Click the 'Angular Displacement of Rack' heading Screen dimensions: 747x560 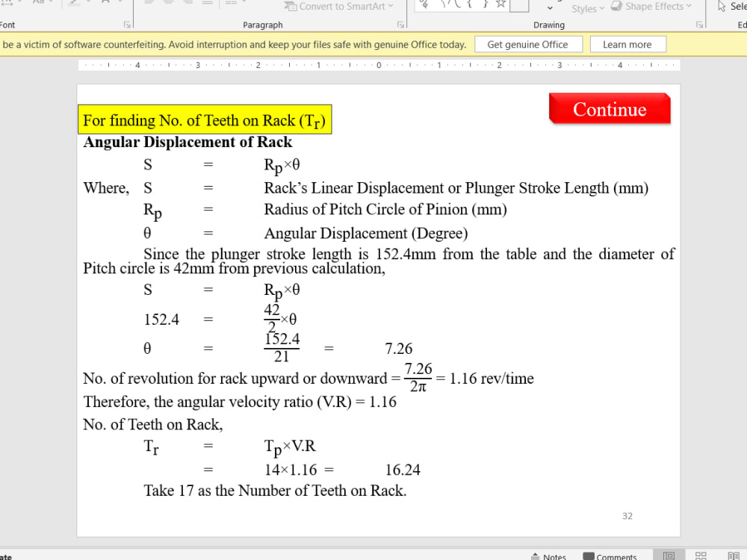(x=187, y=142)
